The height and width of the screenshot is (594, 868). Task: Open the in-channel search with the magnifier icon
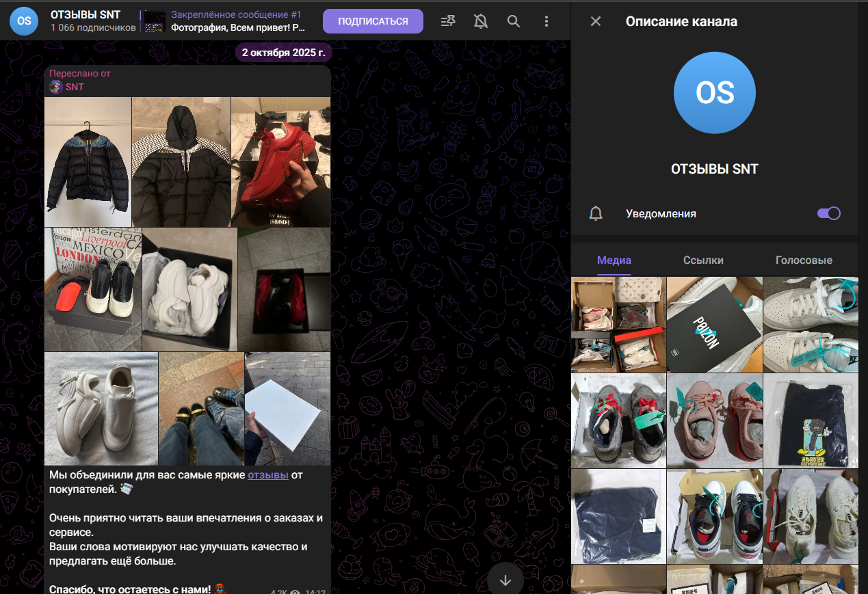(513, 21)
